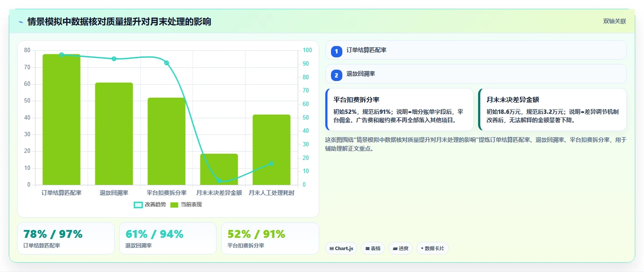This screenshot has width=644, height=272.
Task: Click the summary paragraph starting 这张图围绕
Action: point(476,144)
